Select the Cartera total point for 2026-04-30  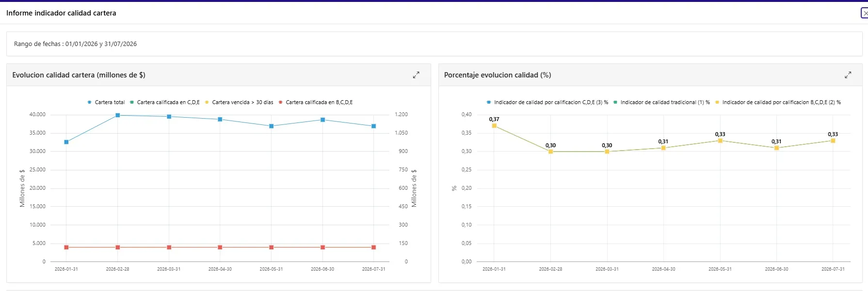[220, 119]
